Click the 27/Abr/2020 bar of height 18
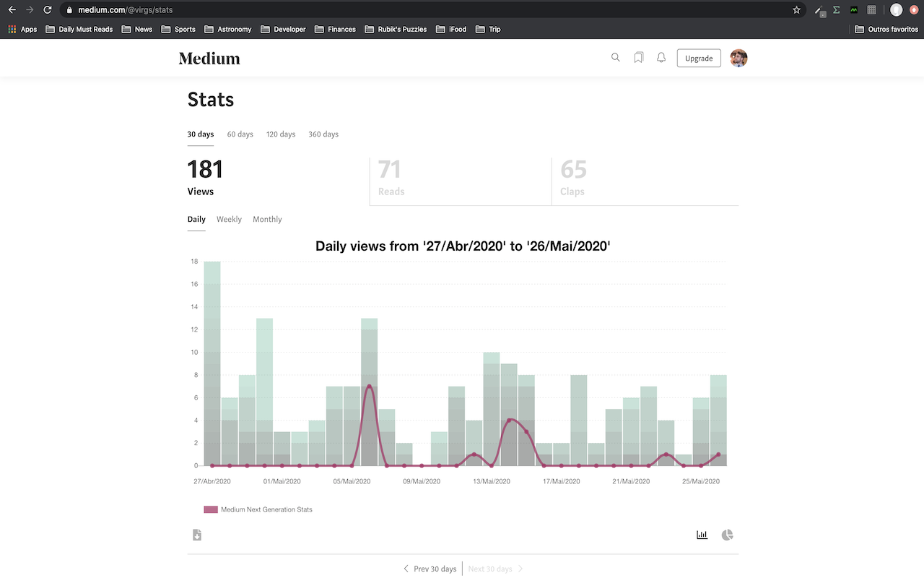 pos(212,363)
